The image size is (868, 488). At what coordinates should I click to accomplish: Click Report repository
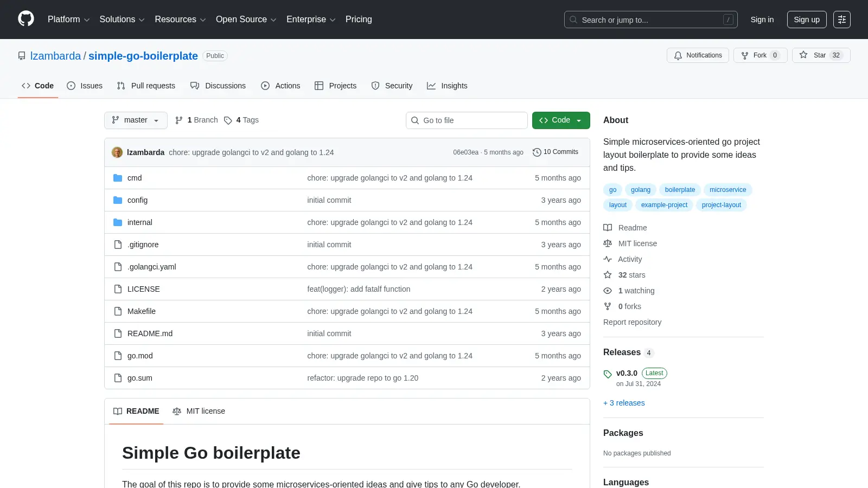click(x=632, y=322)
